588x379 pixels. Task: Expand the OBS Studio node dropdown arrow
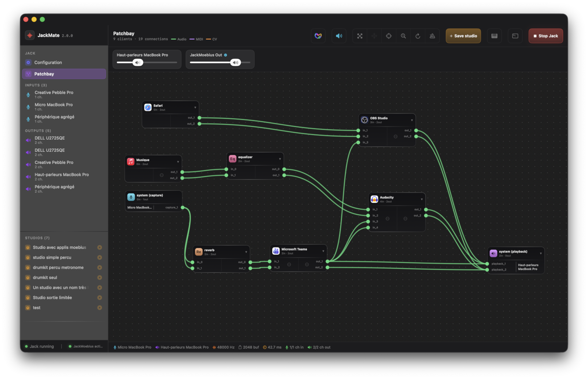412,120
